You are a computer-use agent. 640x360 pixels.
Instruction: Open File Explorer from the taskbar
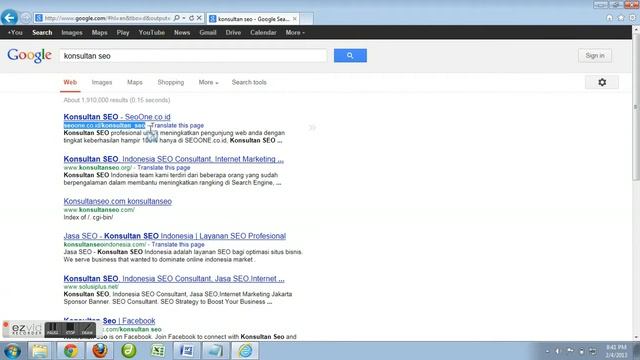pos(40,351)
